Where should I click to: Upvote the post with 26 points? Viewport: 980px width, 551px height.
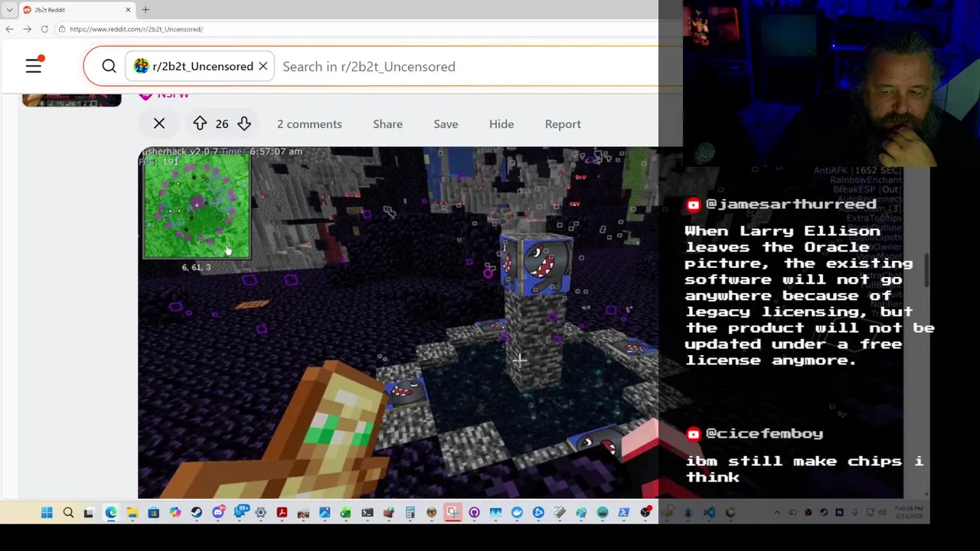(x=200, y=124)
